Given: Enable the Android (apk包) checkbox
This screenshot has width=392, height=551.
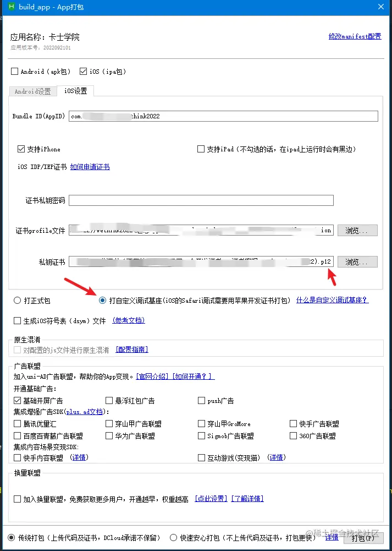Looking at the screenshot, I should click(x=14, y=72).
